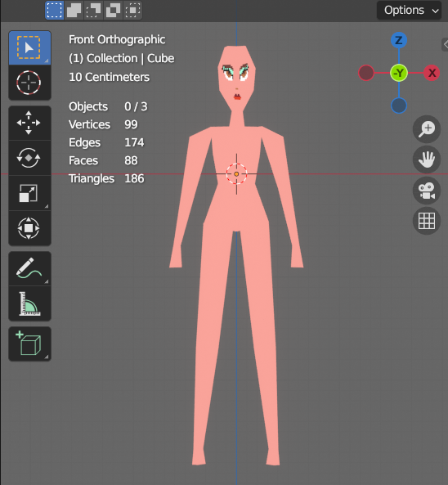Viewport: 448px width, 485px height.
Task: Toggle the camera view button
Action: 427,191
